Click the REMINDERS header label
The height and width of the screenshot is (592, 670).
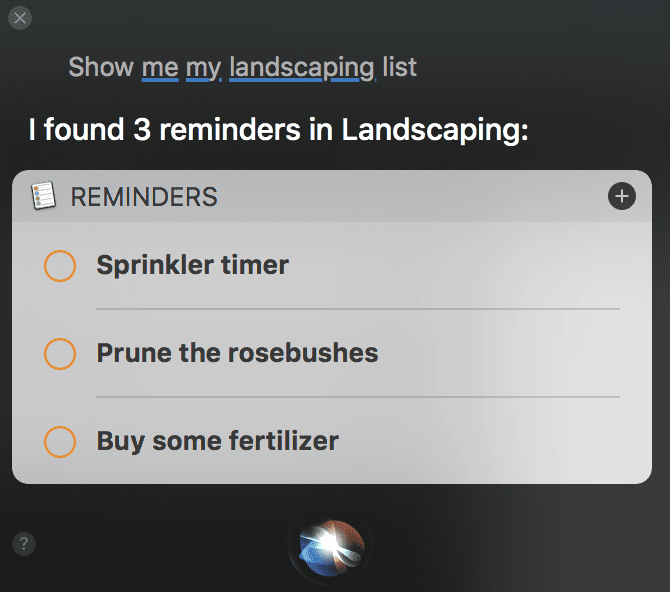click(144, 197)
